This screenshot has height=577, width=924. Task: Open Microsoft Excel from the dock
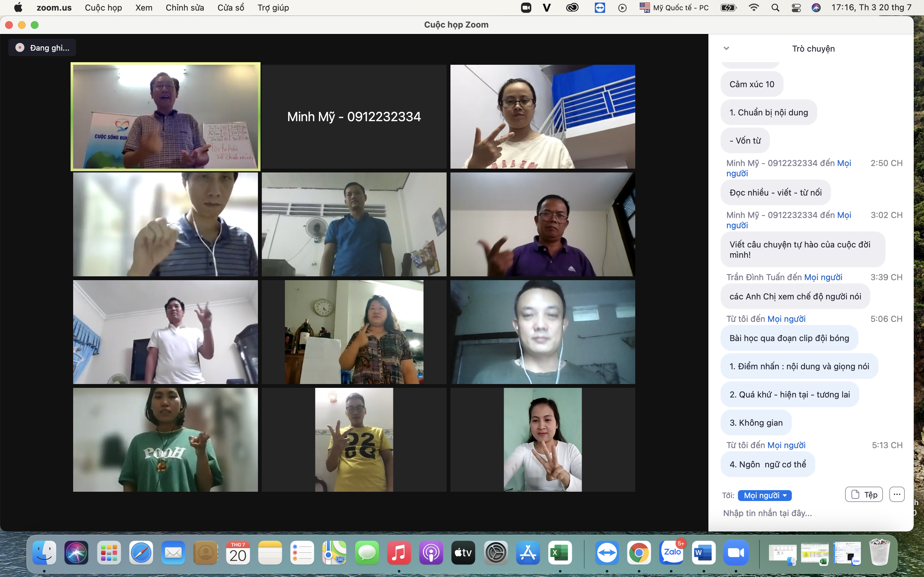pos(560,553)
